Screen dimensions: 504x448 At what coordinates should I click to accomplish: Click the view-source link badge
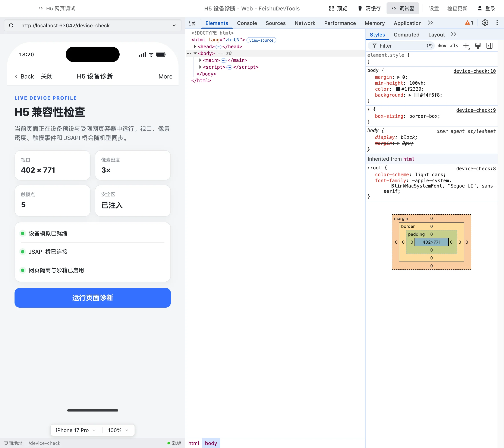261,40
